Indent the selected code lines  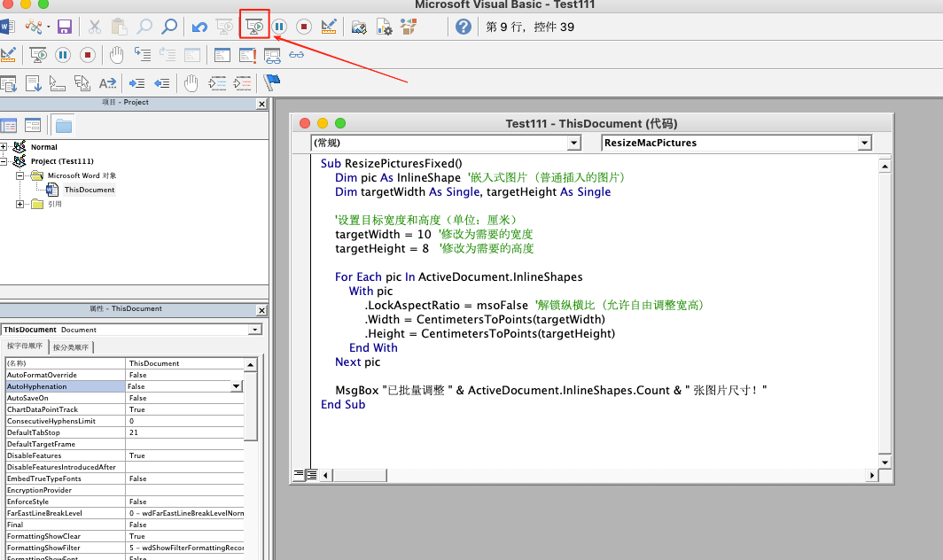click(x=137, y=83)
